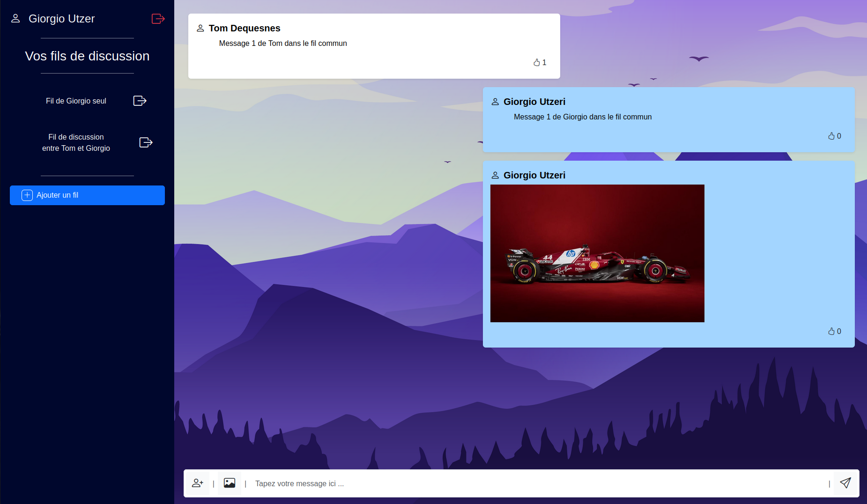
Task: Click Giorgio Utzeri name on image message
Action: (x=534, y=175)
